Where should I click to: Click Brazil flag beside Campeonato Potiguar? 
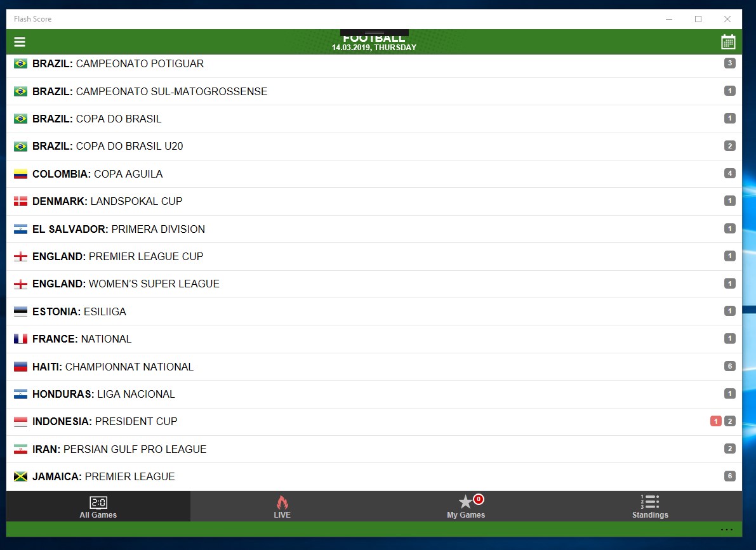pos(20,63)
